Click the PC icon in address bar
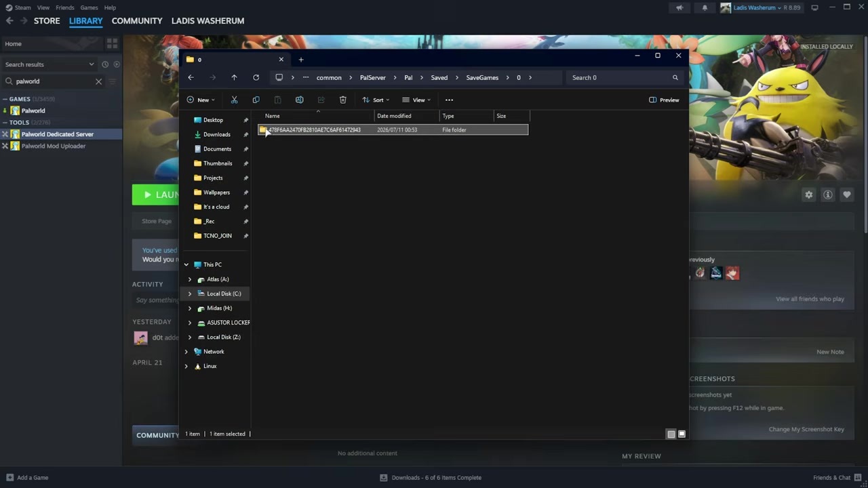Viewport: 868px width, 488px height. 279,77
